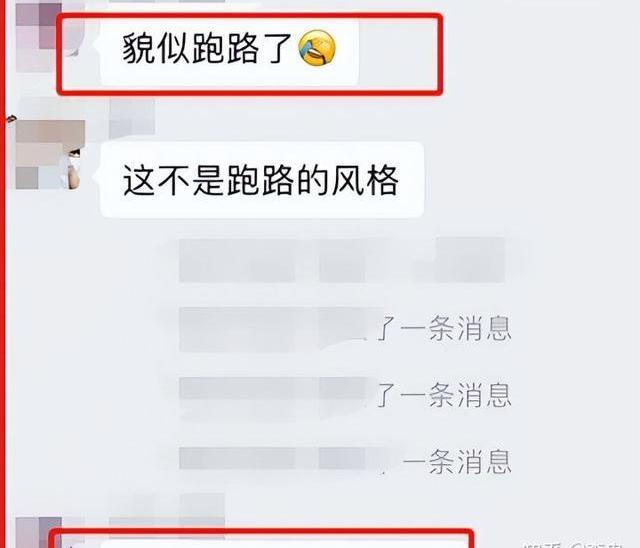Click the lowest 一条消息 recall notice text
The height and width of the screenshot is (548, 640).
click(x=457, y=461)
